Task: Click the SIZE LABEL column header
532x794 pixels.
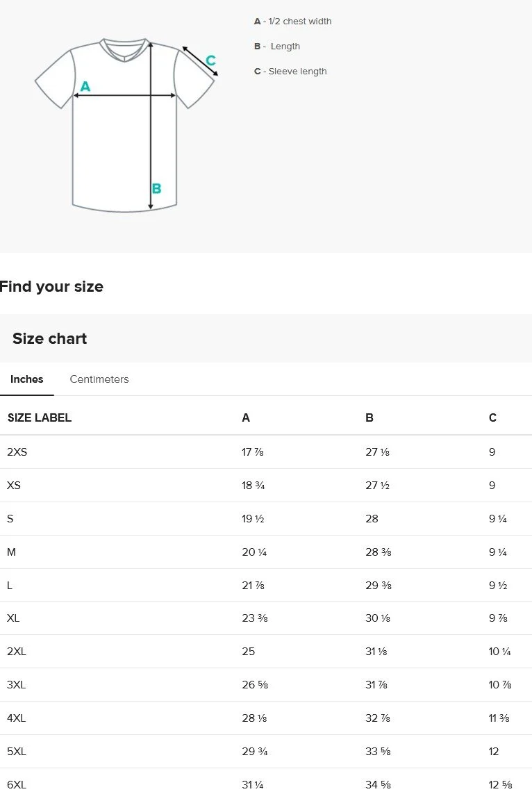Action: [x=40, y=417]
